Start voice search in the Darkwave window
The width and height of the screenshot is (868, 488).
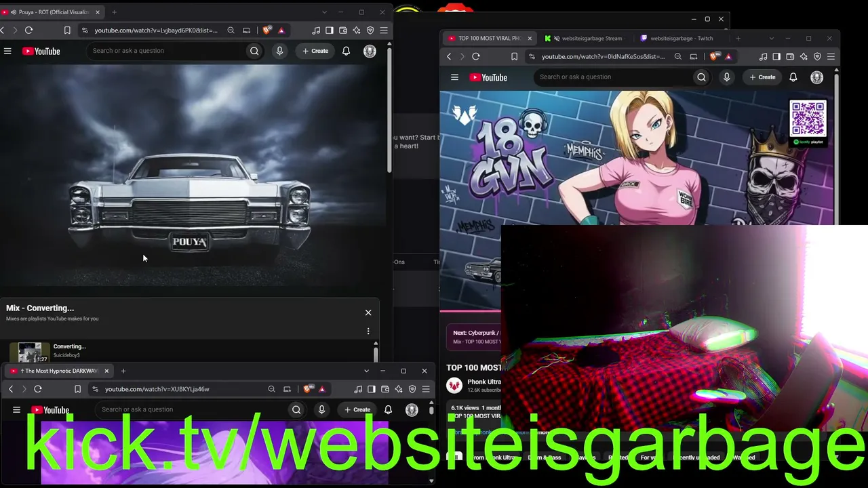tap(321, 409)
